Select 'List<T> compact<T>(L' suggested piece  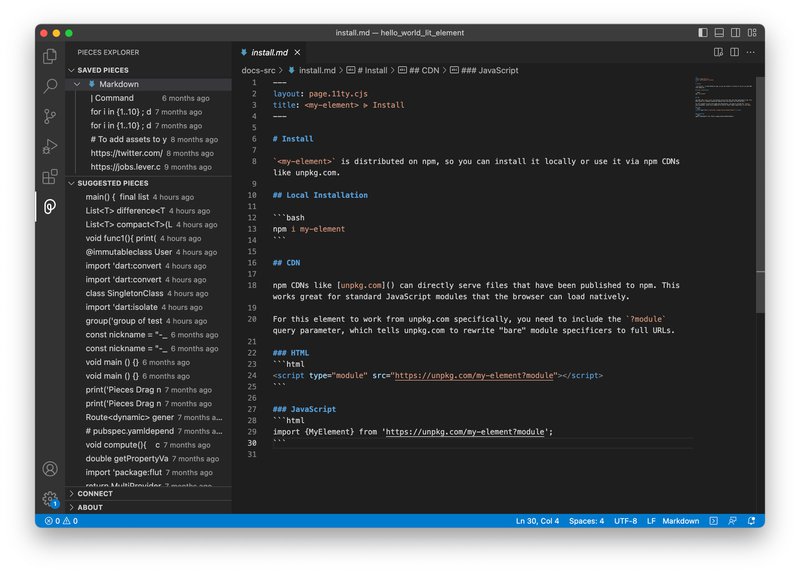tap(149, 224)
